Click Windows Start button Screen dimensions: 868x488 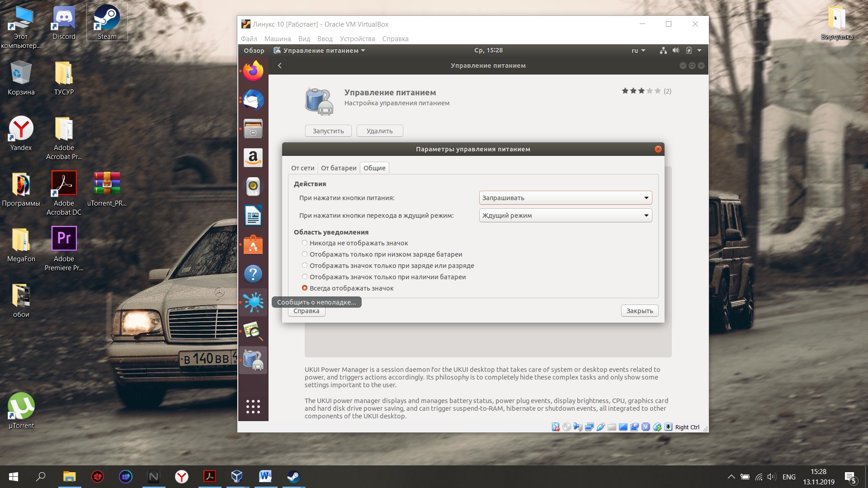(x=14, y=477)
